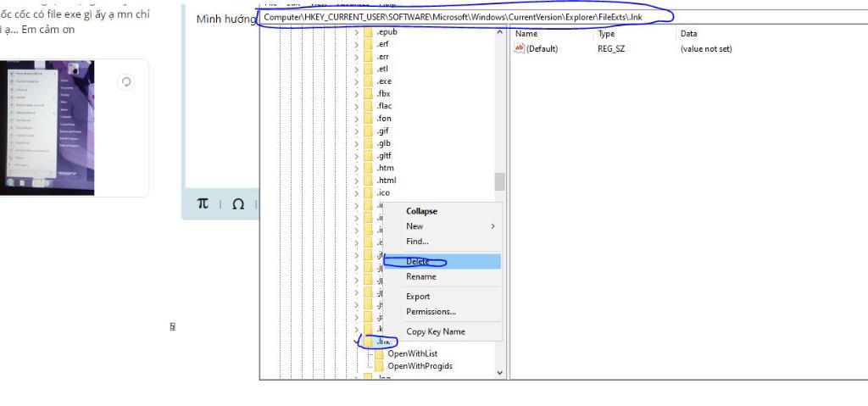Click the REG_SZ type value

[x=611, y=49]
